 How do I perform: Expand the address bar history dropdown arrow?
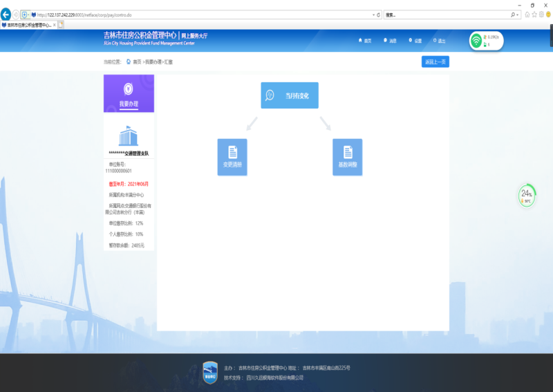click(x=373, y=15)
